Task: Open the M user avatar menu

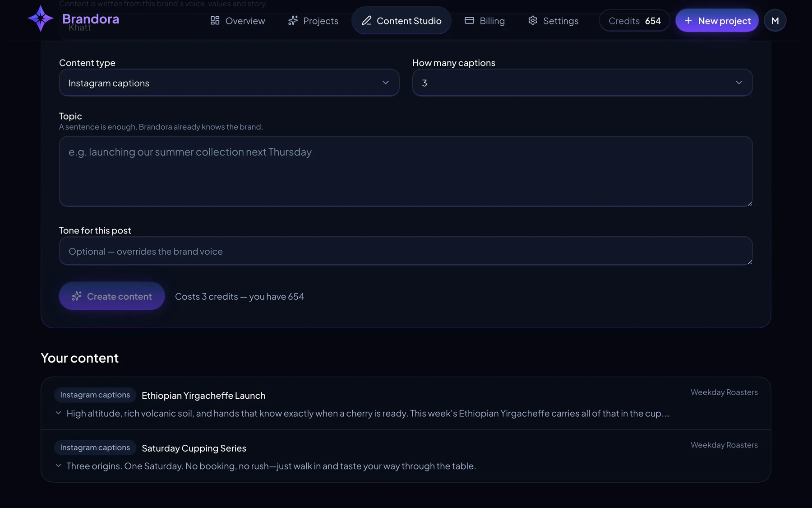Action: coord(775,20)
